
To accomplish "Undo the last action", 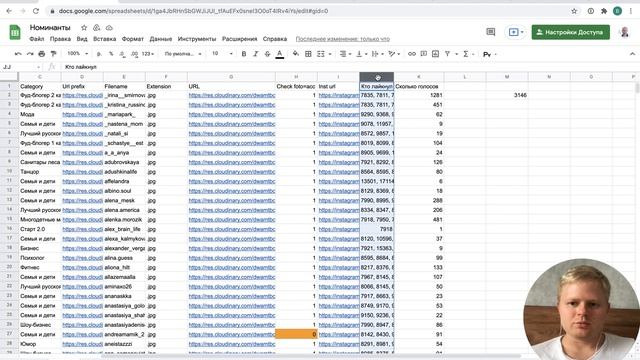I will pyautogui.click(x=18, y=54).
